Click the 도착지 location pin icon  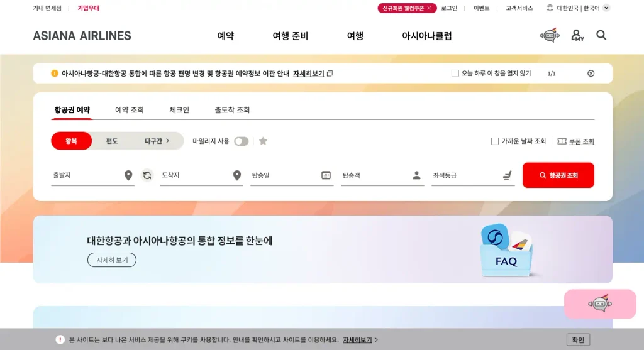[x=237, y=175]
